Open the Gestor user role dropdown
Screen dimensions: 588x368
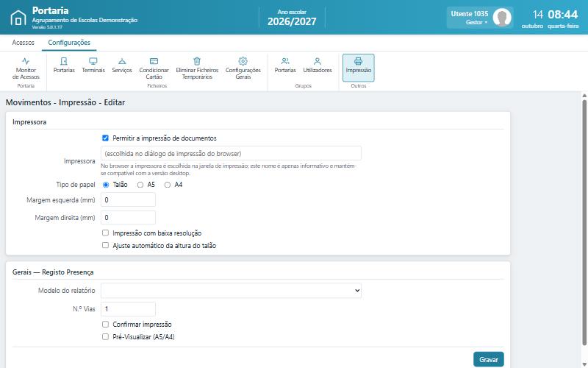pyautogui.click(x=476, y=22)
